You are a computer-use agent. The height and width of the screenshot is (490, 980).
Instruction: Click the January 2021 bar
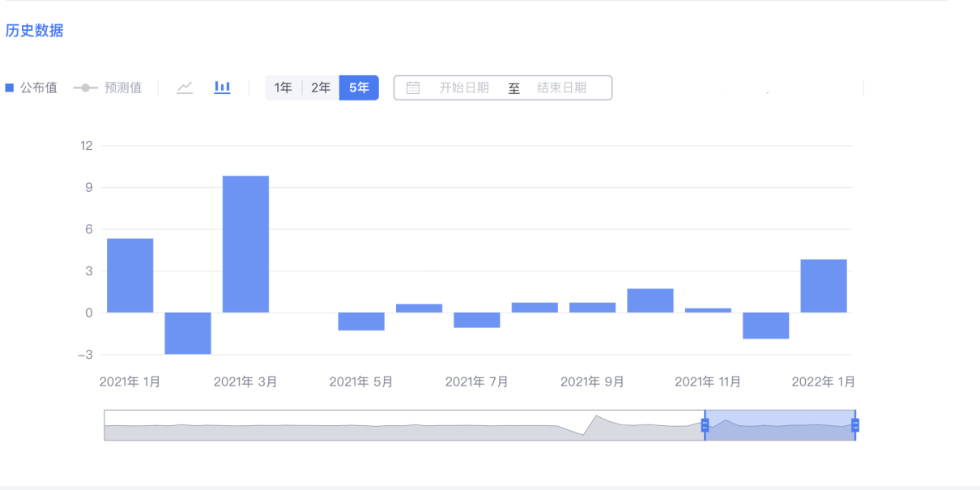[x=130, y=275]
